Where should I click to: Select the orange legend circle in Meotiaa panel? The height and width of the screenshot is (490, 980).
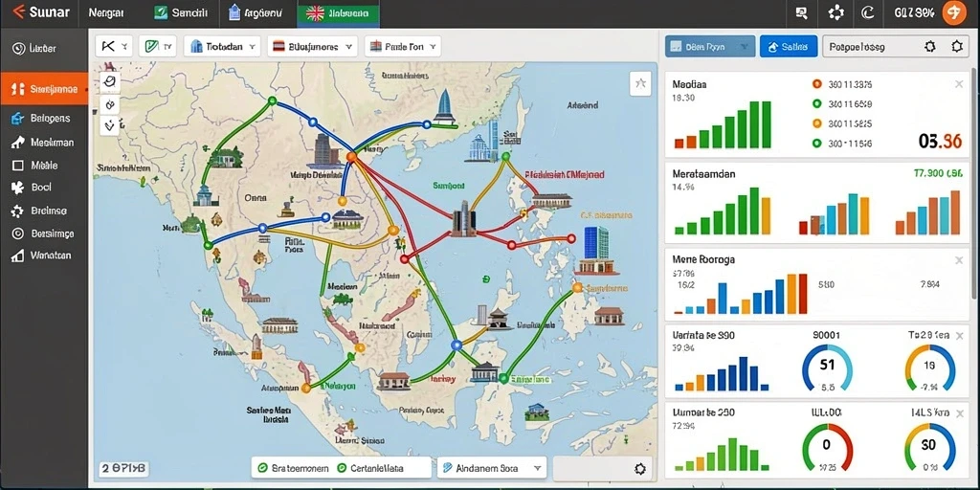coord(816,84)
